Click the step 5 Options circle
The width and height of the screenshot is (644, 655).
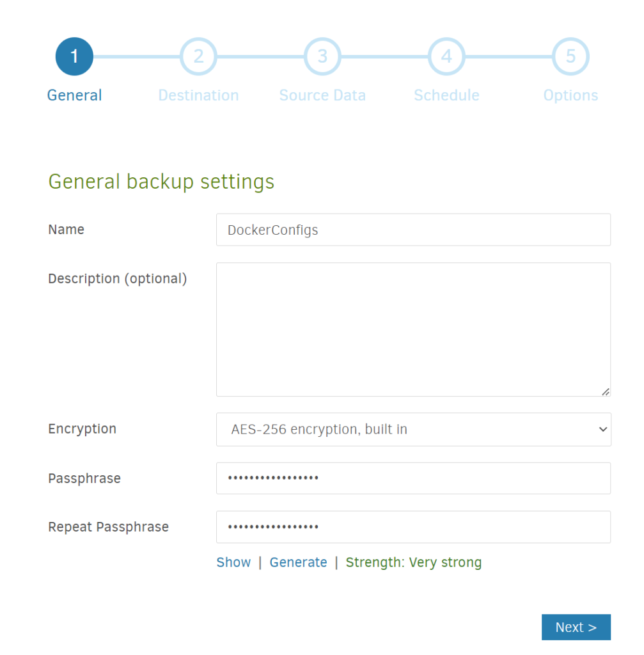pos(570,56)
